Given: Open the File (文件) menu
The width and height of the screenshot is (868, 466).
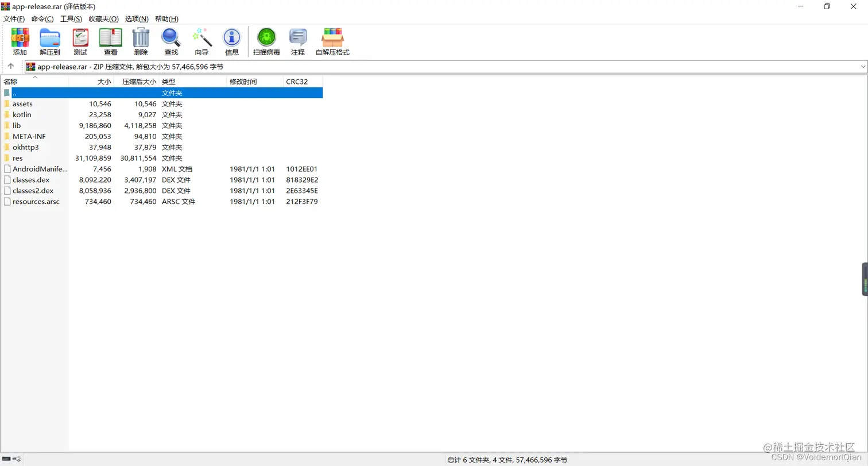Looking at the screenshot, I should tap(14, 19).
